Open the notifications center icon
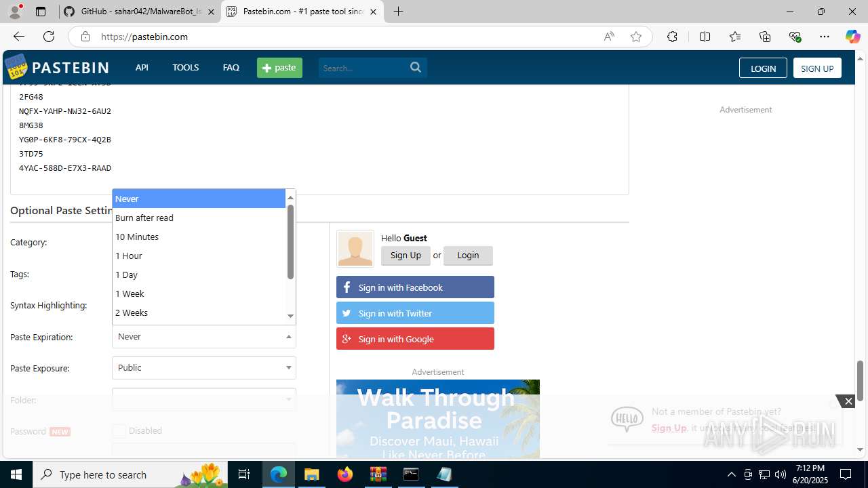The width and height of the screenshot is (868, 488). [x=846, y=474]
